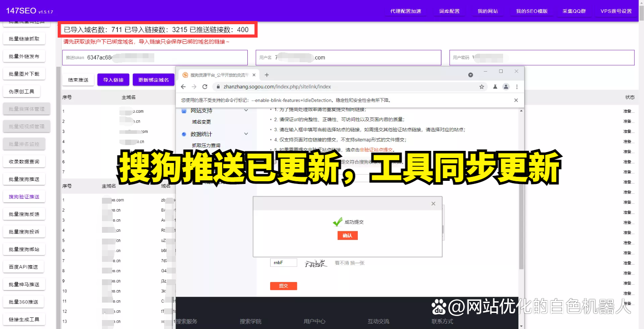Open 代理配置加速 in top navigation
Viewport: 644px width, 329px height.
[406, 11]
